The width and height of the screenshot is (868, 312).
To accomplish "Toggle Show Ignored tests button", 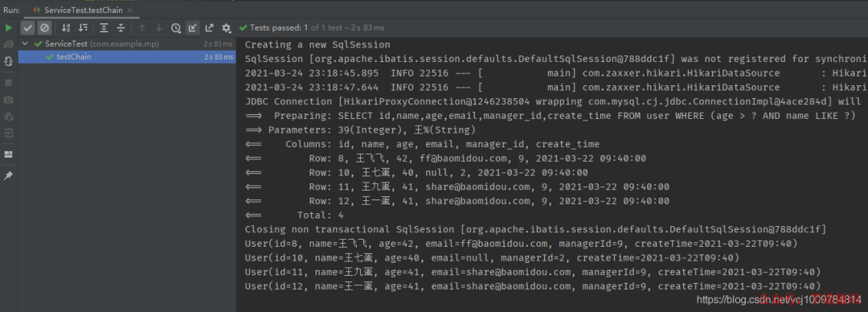I will click(x=44, y=27).
